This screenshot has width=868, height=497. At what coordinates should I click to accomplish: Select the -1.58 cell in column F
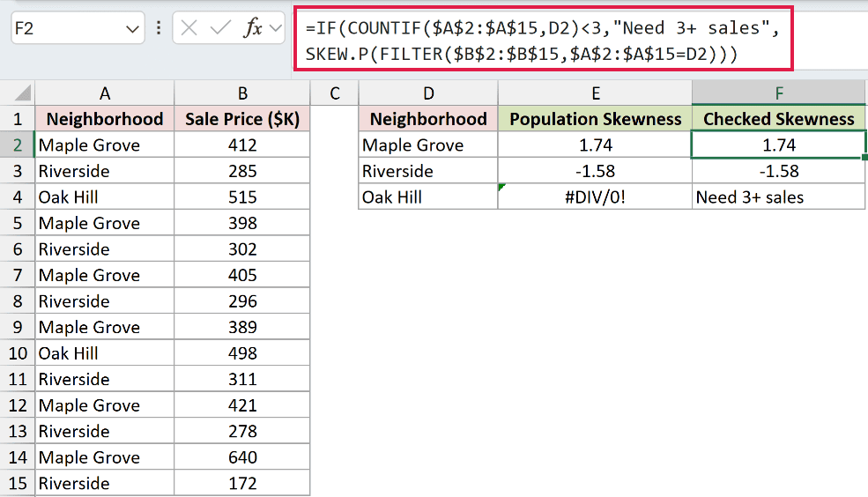click(778, 171)
